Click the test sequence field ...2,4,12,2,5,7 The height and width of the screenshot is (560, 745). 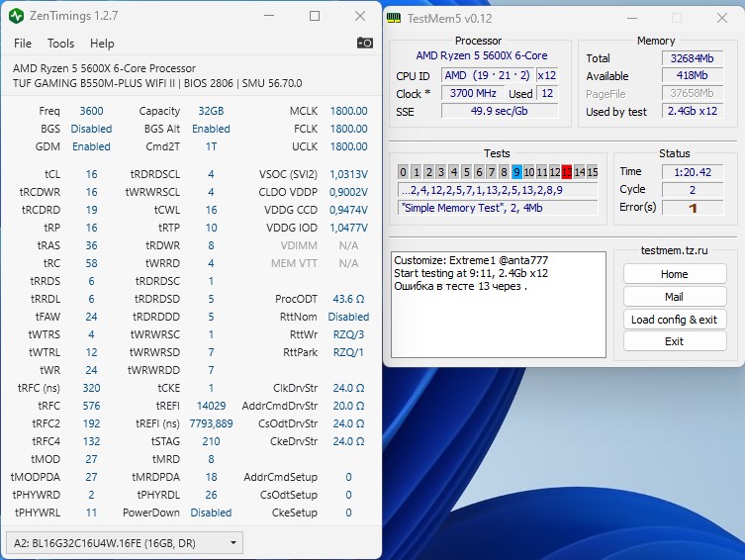click(498, 191)
